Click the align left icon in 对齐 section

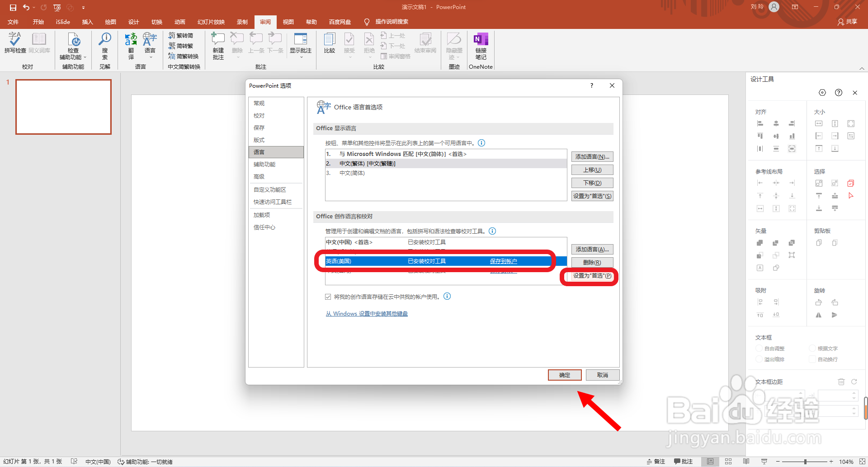pyautogui.click(x=760, y=123)
